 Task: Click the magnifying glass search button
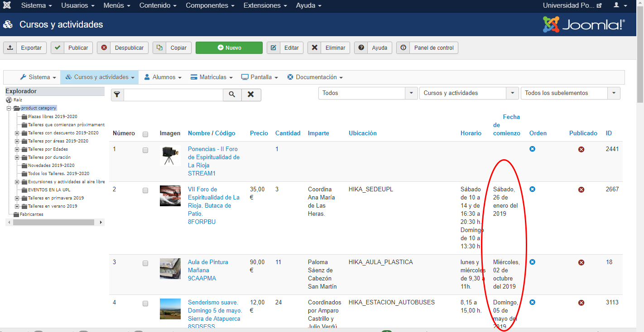click(232, 95)
